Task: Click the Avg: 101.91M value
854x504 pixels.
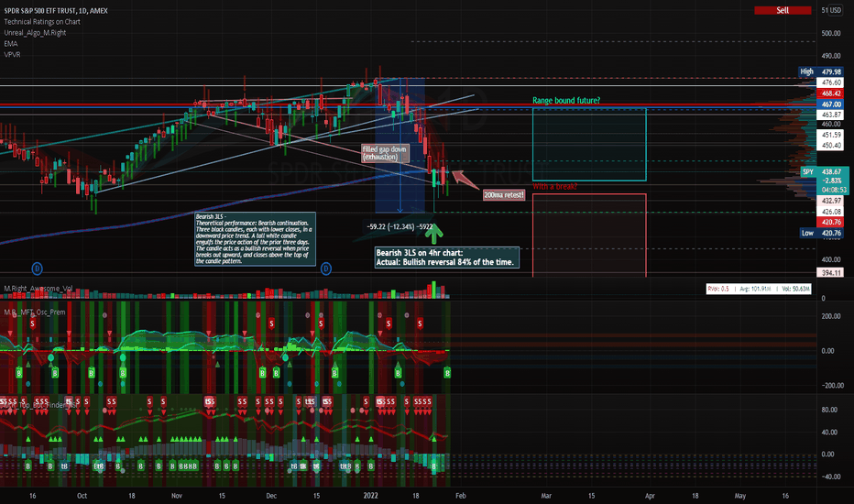Action: [755, 289]
